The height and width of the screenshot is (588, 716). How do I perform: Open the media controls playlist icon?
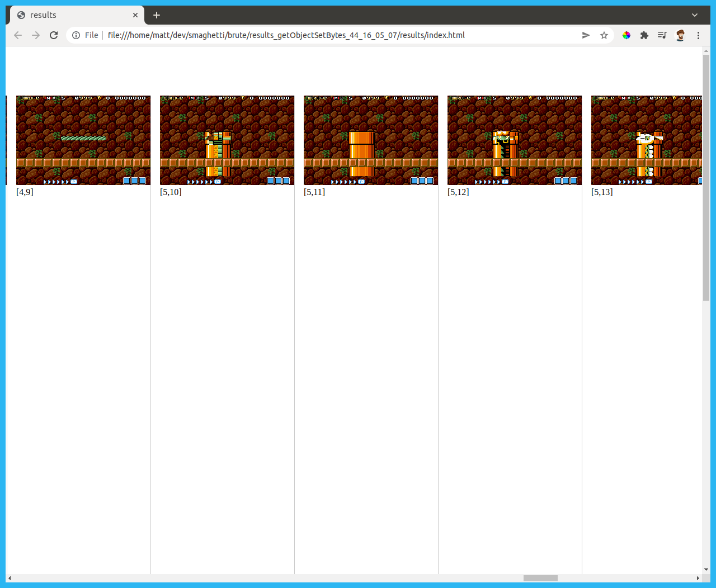pyautogui.click(x=662, y=35)
